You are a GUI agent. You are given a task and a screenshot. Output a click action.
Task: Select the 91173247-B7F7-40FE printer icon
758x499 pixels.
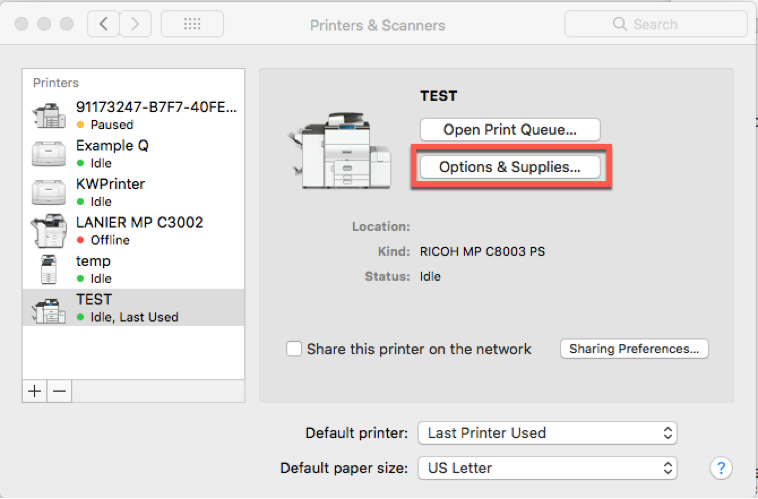(x=49, y=116)
